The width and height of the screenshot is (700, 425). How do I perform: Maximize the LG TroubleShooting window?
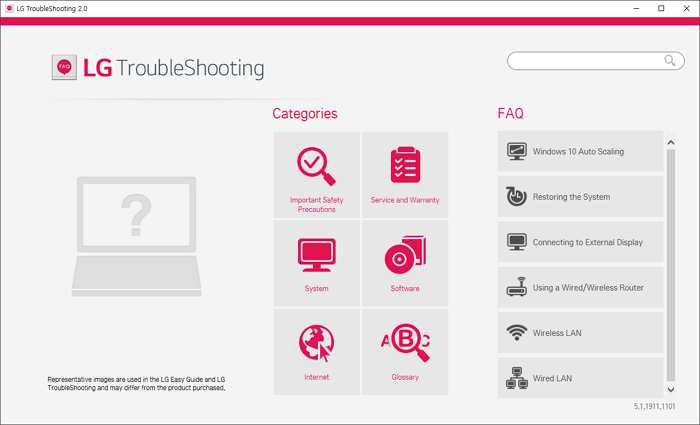point(661,8)
